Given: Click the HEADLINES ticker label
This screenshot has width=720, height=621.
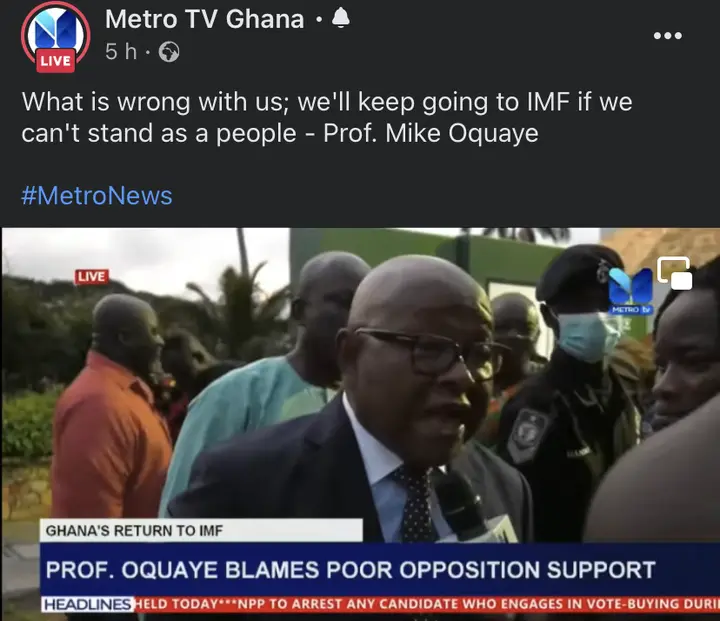Looking at the screenshot, I should [x=88, y=604].
